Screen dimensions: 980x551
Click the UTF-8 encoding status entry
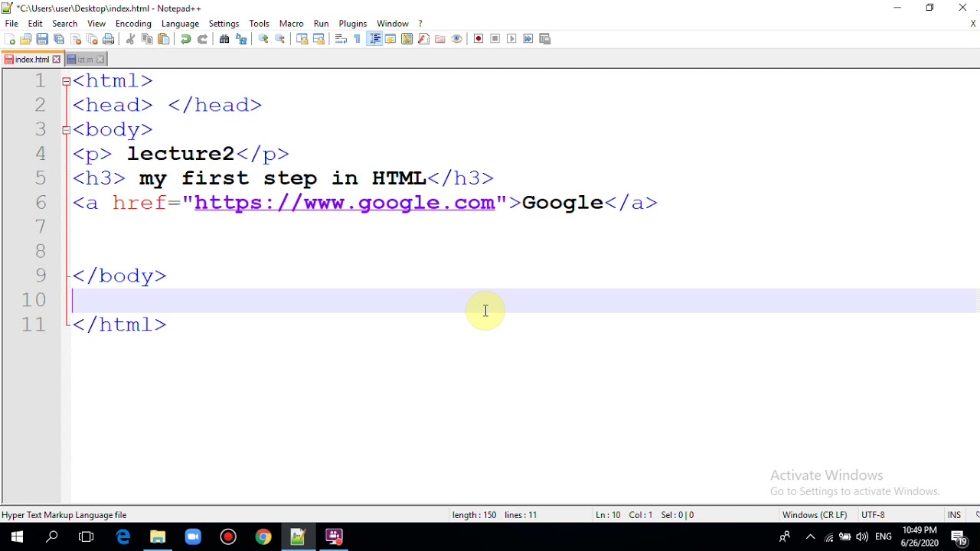(x=873, y=515)
